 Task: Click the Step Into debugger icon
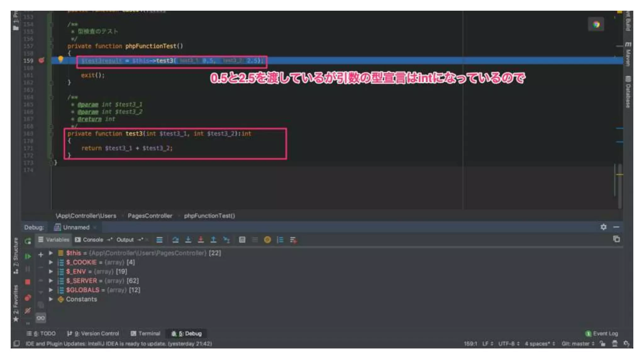(x=188, y=240)
